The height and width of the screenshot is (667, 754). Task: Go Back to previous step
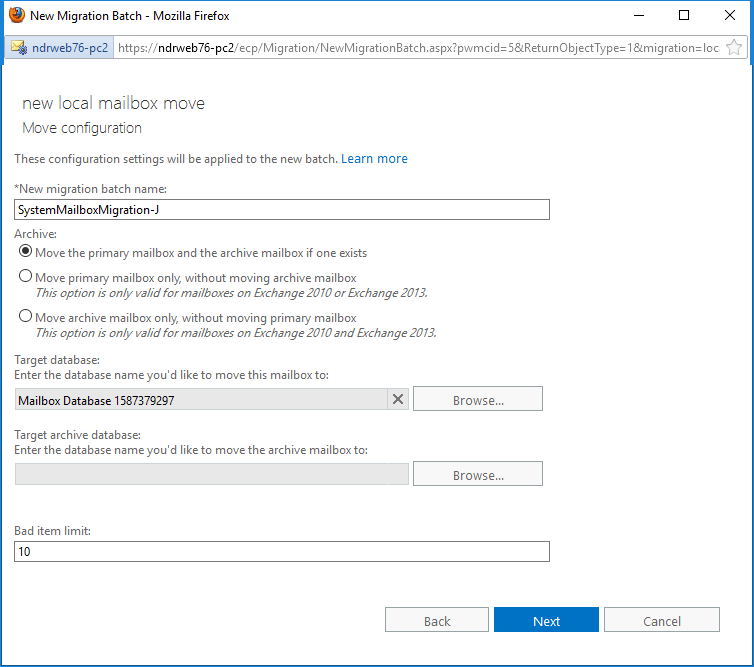point(437,620)
